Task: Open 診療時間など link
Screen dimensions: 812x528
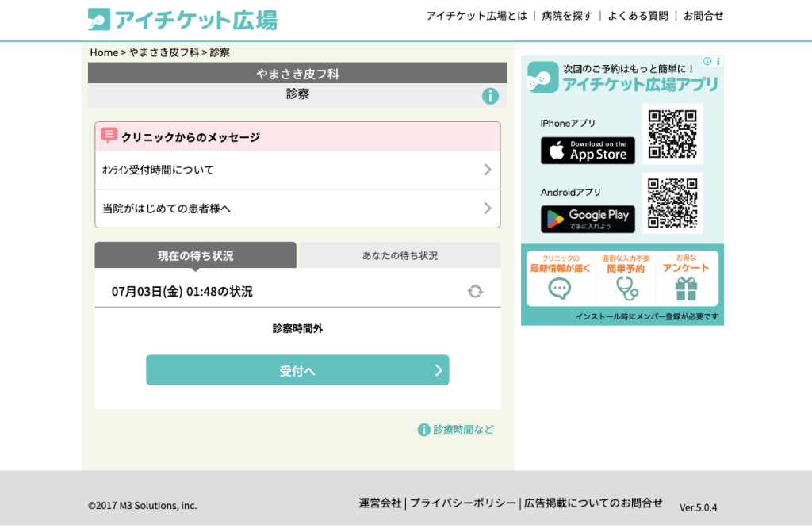Action: (x=463, y=429)
